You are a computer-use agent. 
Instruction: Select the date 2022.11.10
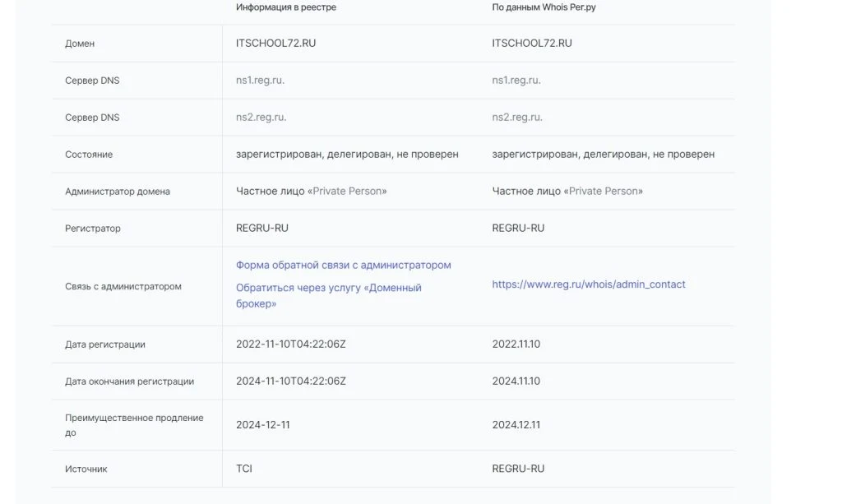(x=516, y=344)
